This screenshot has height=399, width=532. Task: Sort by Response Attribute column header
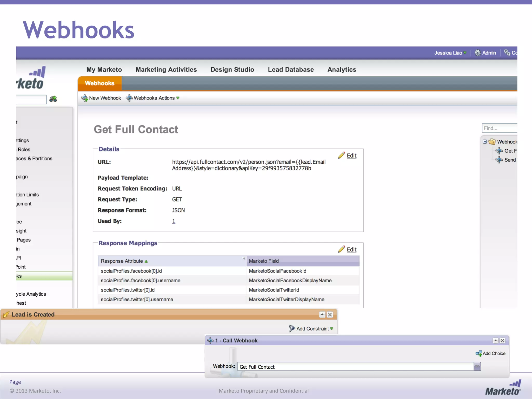(172, 261)
